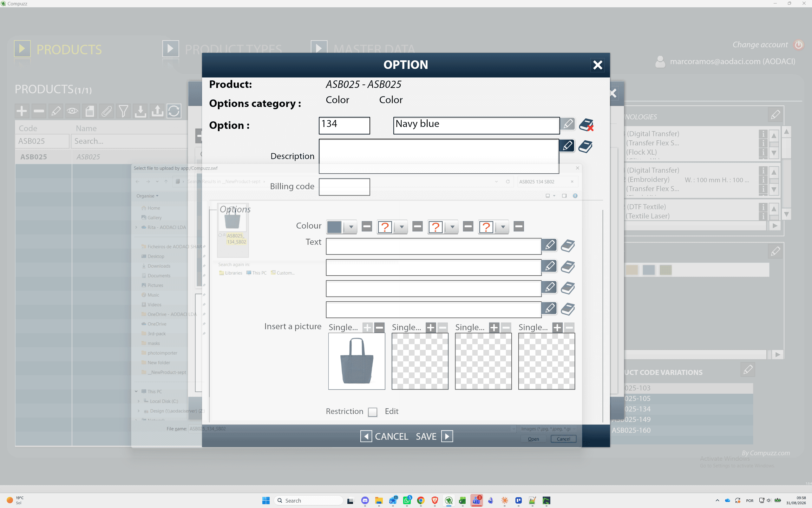Click the navy blue colour swatch
Viewport: 812px width, 508px height.
coord(335,227)
